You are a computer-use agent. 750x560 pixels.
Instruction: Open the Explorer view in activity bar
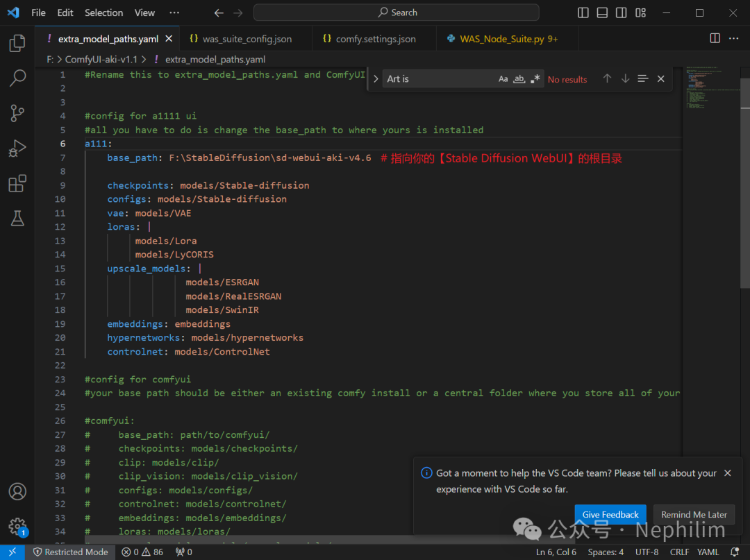pyautogui.click(x=17, y=44)
